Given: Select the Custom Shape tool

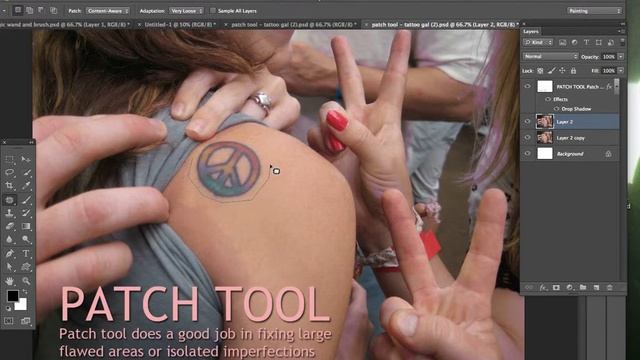Looking at the screenshot, I should pyautogui.click(x=26, y=267).
